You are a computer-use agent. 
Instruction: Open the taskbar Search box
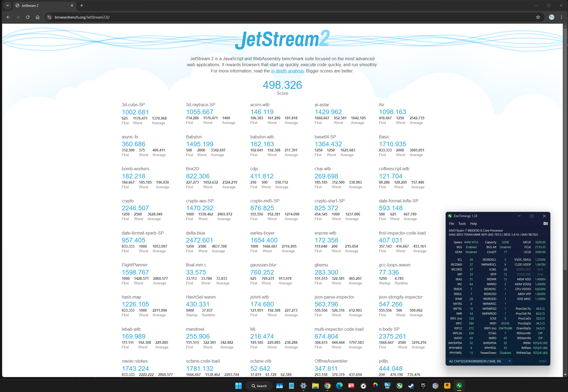click(x=259, y=386)
